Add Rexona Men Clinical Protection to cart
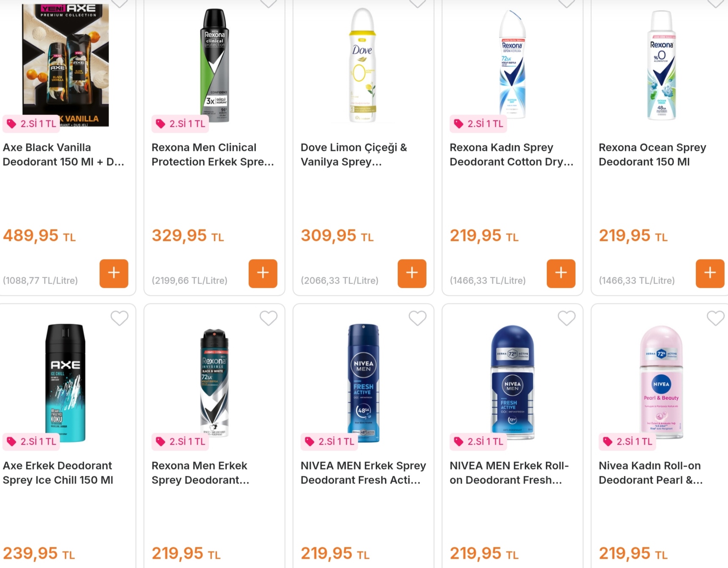 (263, 273)
